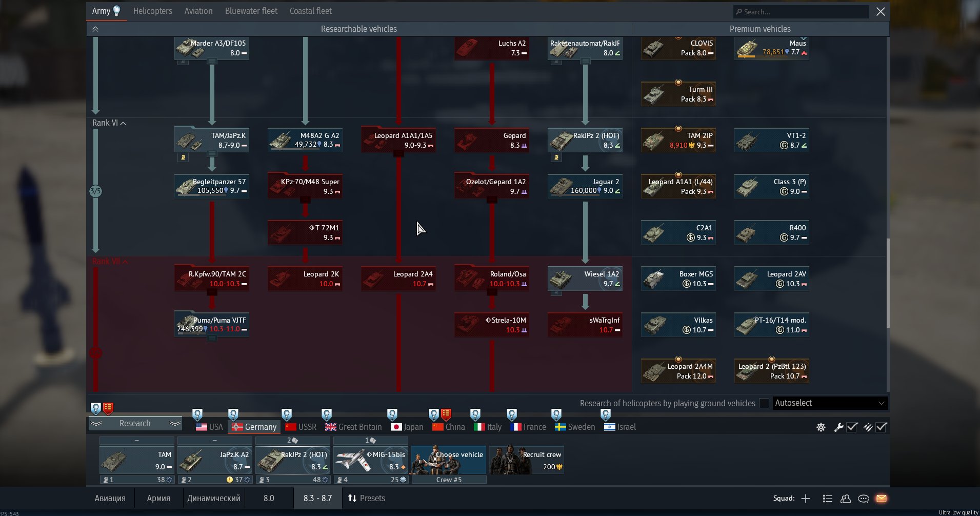Click the lightbulb badge above the Research button
This screenshot has width=980, height=516.
96,408
